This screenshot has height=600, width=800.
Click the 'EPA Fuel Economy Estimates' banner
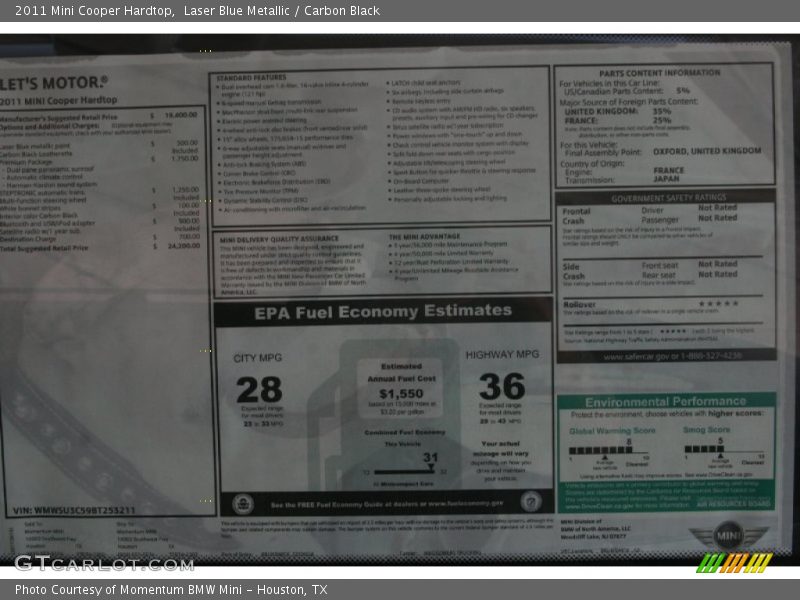[383, 312]
